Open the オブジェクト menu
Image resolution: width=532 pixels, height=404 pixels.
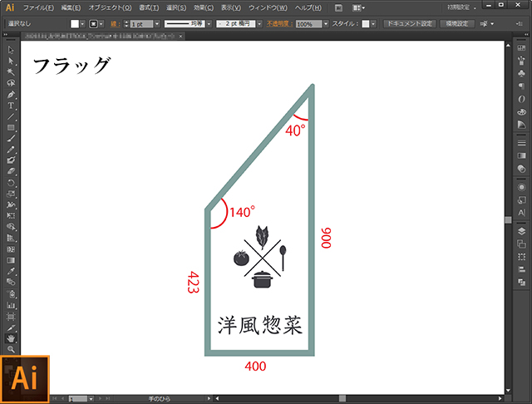(x=110, y=7)
